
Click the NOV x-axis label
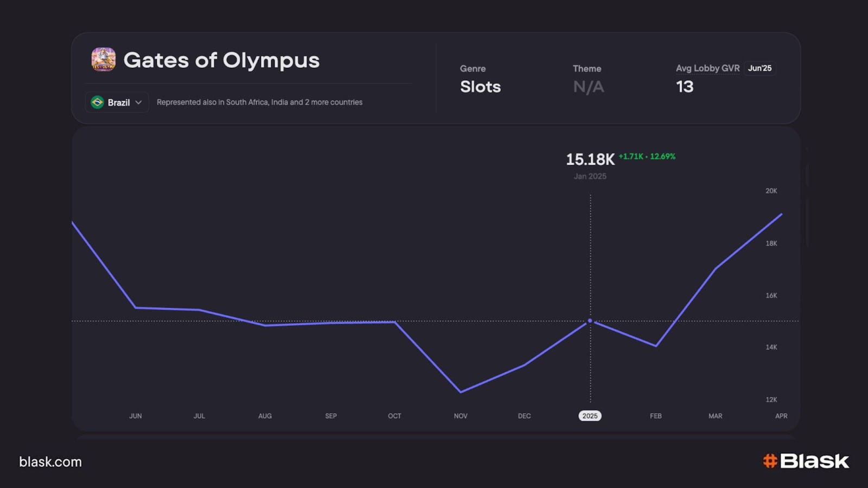tap(461, 416)
